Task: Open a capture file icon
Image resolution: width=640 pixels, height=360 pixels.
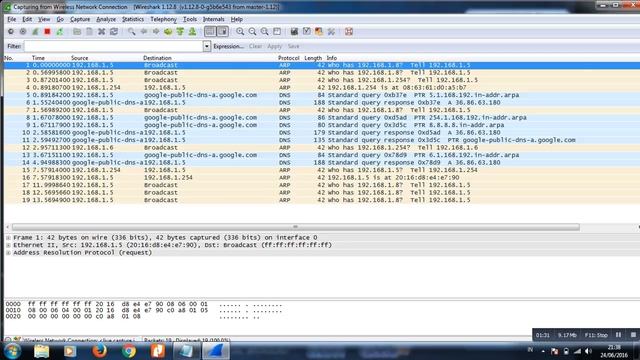Action: 77,31
